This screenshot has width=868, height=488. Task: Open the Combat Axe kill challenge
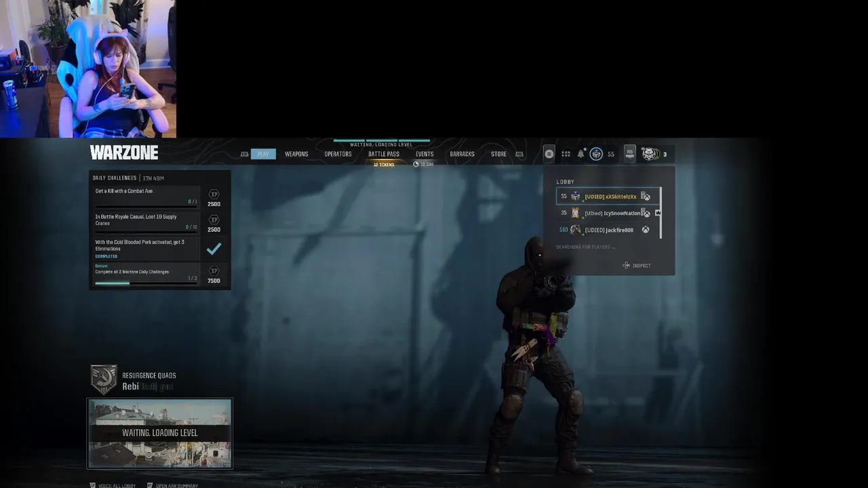pos(146,197)
